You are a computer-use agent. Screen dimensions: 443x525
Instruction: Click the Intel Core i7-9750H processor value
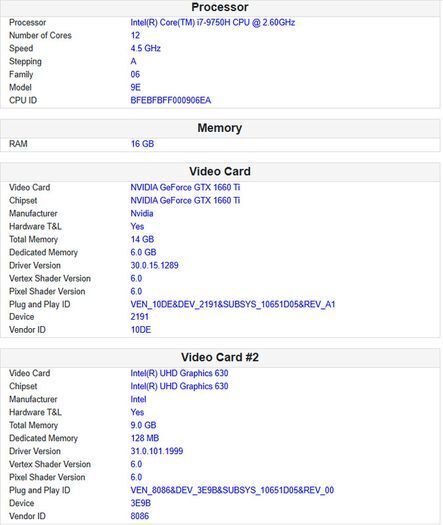click(213, 22)
